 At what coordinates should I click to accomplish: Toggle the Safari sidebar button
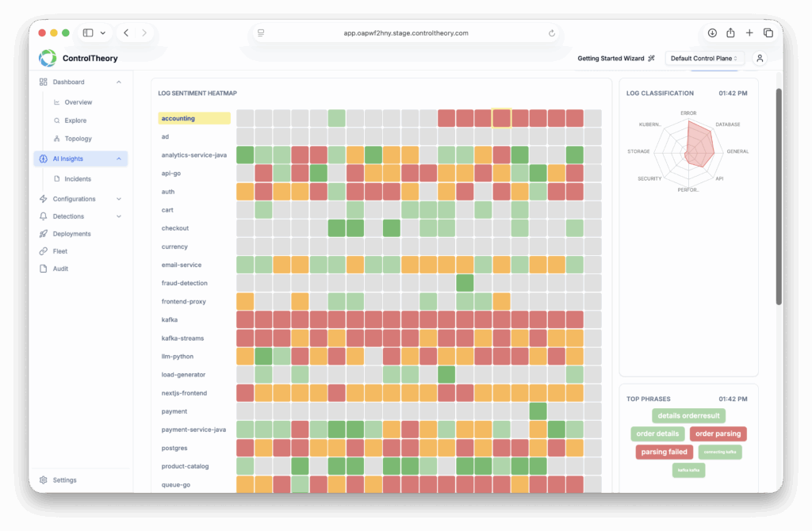pyautogui.click(x=88, y=32)
